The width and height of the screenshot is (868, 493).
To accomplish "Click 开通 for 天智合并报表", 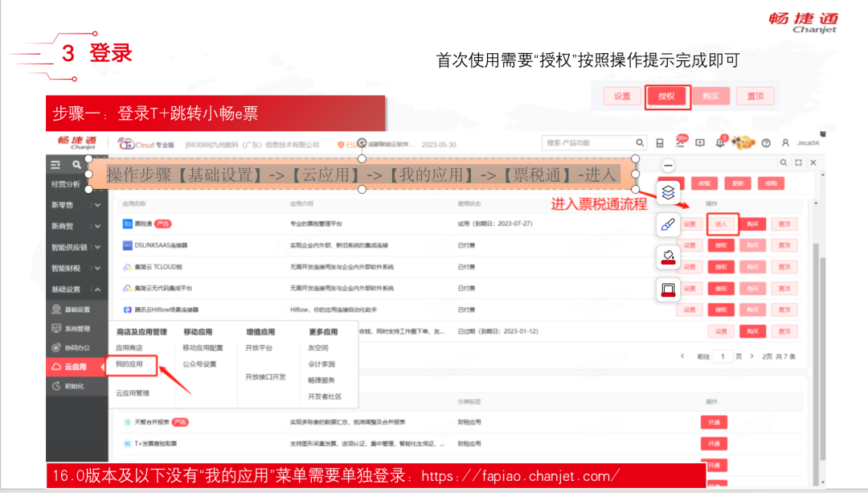I will [714, 422].
